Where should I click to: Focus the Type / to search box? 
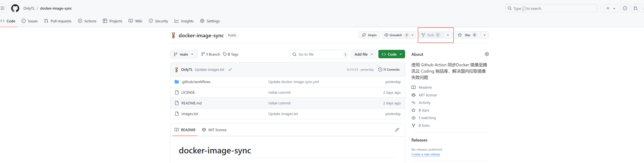coord(551,8)
